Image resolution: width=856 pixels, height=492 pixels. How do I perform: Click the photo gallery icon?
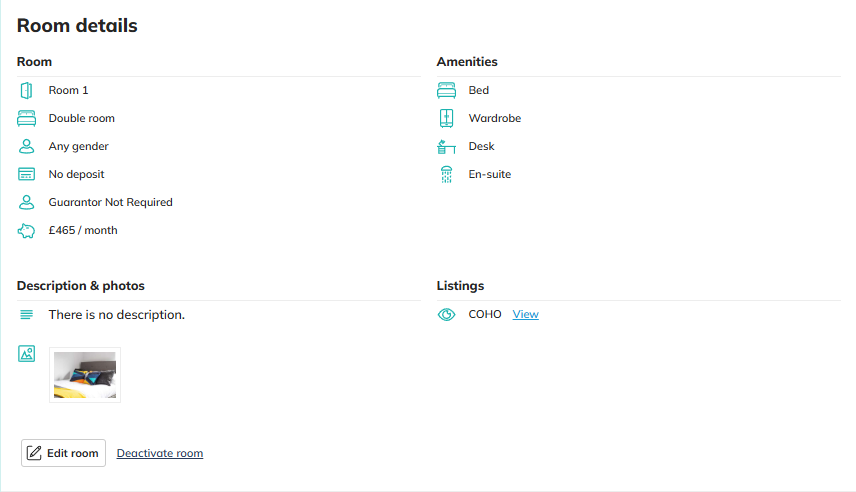pyautogui.click(x=26, y=353)
